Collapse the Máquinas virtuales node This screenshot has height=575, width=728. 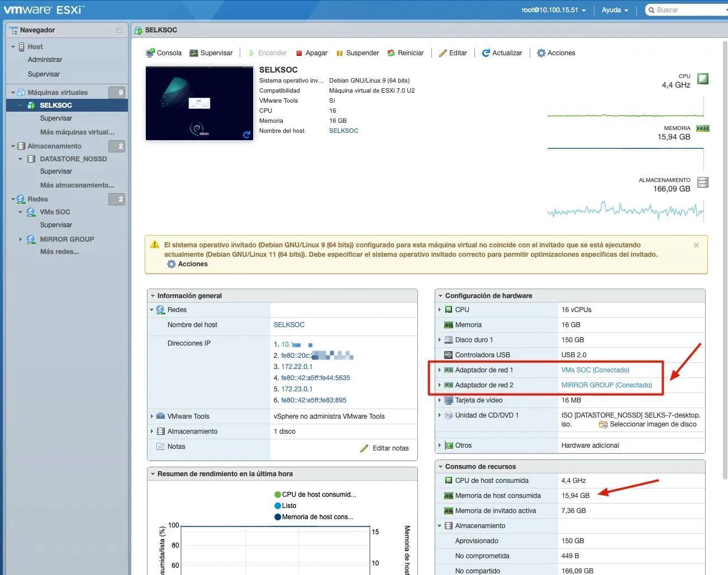click(13, 93)
